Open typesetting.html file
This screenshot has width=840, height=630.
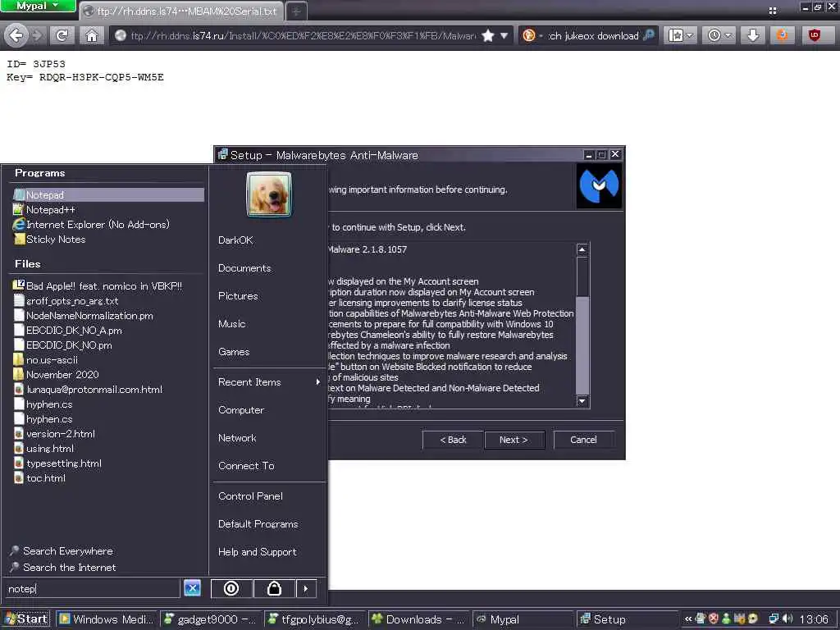click(107, 463)
